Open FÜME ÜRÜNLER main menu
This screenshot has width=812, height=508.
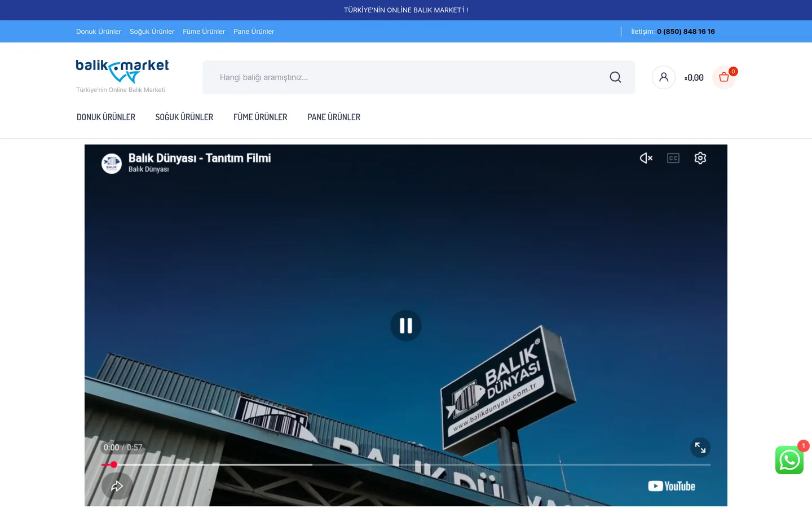tap(261, 117)
